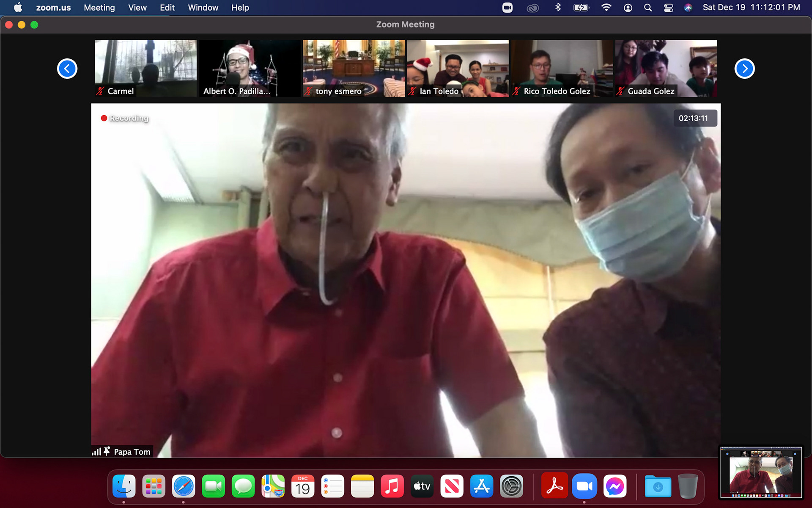Viewport: 812px width, 508px height.
Task: Go to previous participants page arrow
Action: tap(67, 69)
